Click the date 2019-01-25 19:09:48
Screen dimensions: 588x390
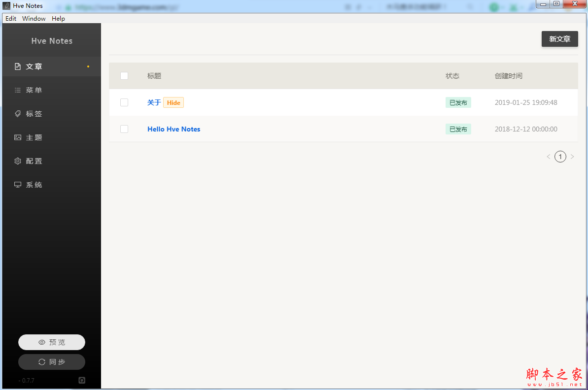coord(526,102)
